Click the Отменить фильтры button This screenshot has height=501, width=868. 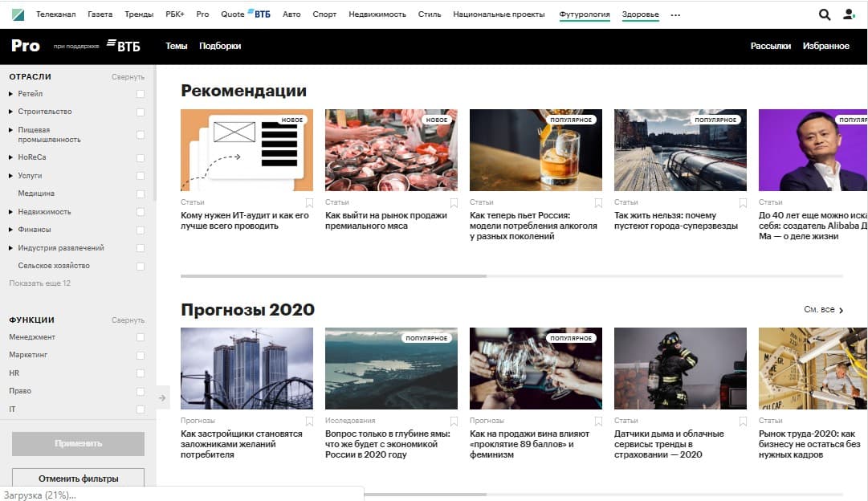(x=78, y=478)
